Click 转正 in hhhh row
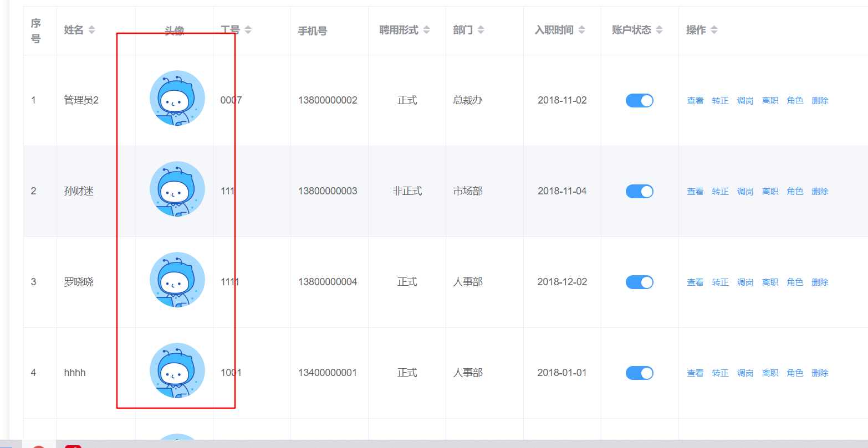This screenshot has width=868, height=448. coord(720,373)
